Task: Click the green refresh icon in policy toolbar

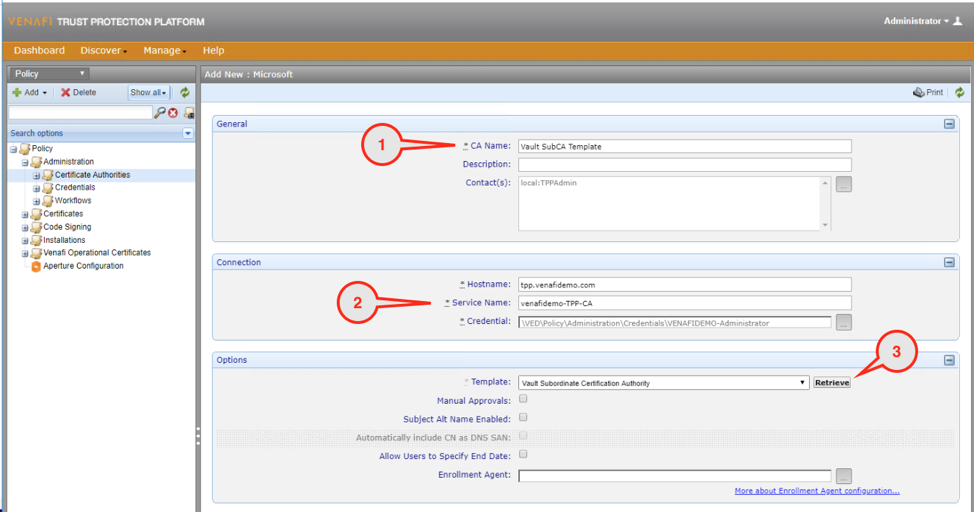Action: click(x=184, y=93)
